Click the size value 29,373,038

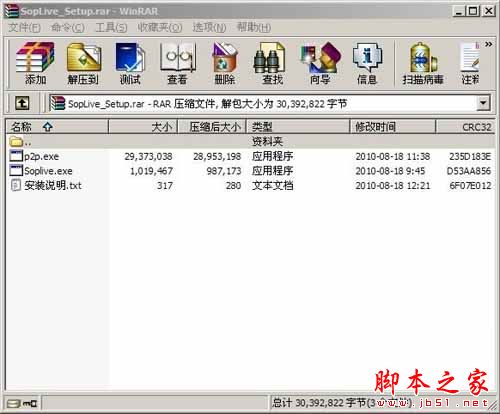point(148,156)
